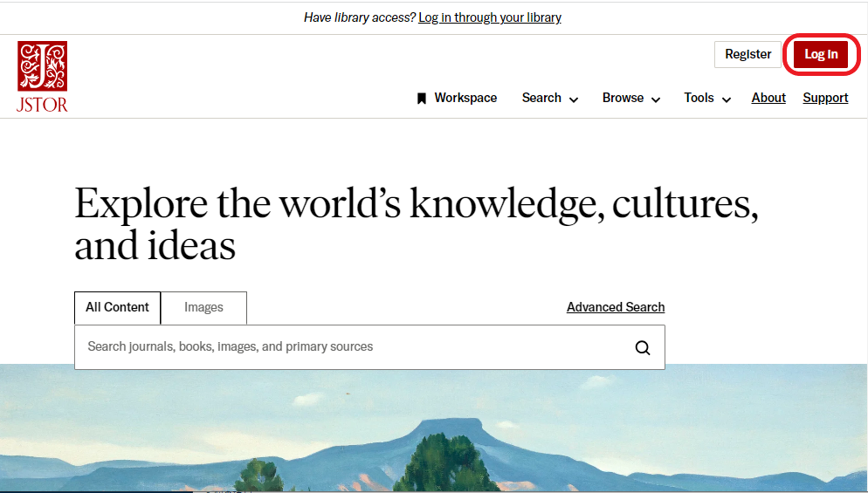The image size is (868, 493).
Task: Open the Tools navigation menu label
Action: 699,98
